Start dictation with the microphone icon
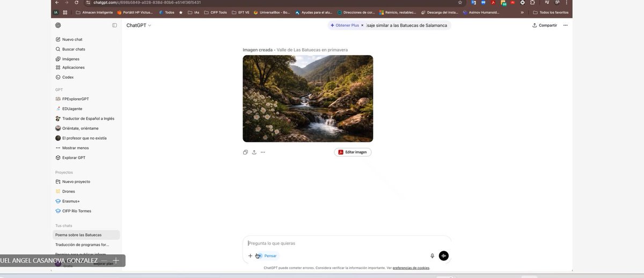 pyautogui.click(x=432, y=256)
